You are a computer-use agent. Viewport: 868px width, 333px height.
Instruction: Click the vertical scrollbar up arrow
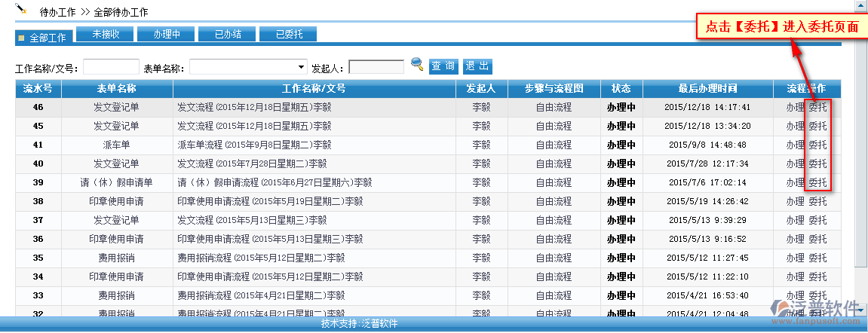pos(860,6)
